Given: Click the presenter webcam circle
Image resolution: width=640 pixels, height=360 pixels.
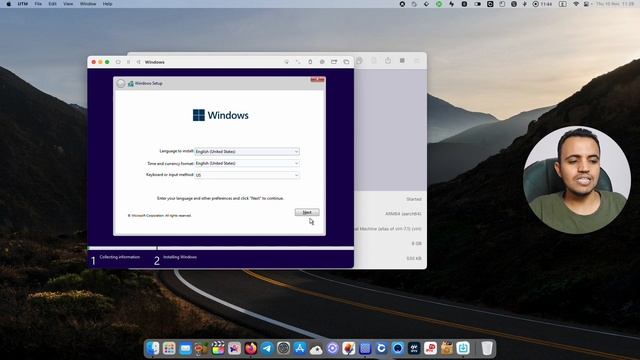Looking at the screenshot, I should pyautogui.click(x=577, y=180).
